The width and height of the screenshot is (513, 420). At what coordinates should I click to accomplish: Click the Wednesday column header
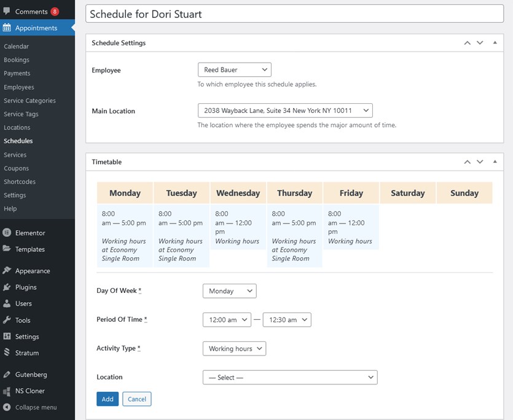[238, 193]
